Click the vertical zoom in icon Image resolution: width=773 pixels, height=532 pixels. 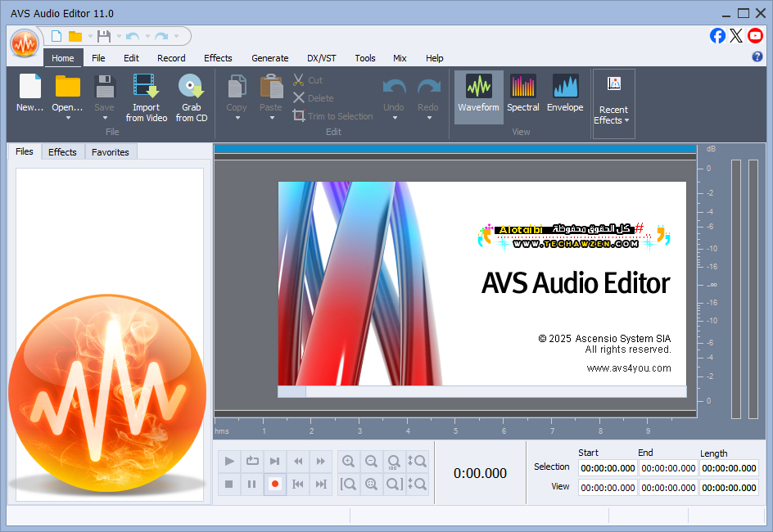417,461
